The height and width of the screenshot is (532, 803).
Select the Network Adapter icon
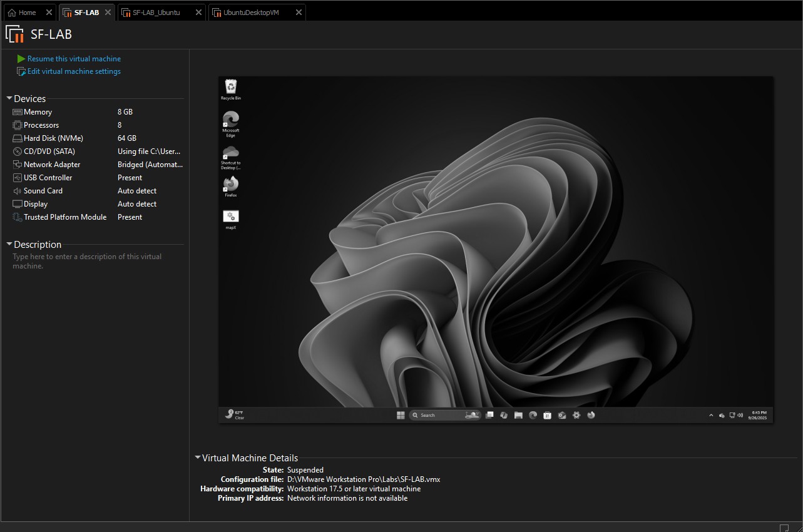pyautogui.click(x=18, y=165)
